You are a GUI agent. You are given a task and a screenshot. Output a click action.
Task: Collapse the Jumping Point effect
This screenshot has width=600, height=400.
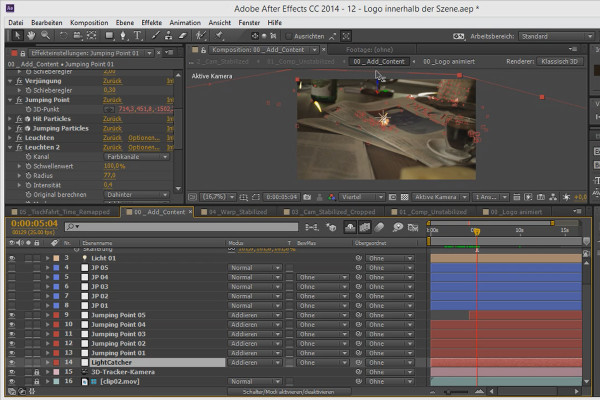[x=10, y=100]
